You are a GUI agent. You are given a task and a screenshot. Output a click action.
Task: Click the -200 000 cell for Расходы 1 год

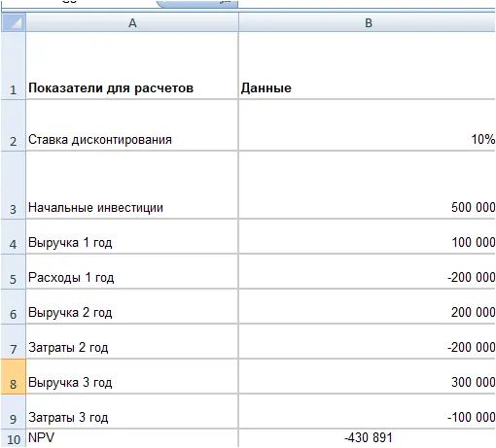pyautogui.click(x=368, y=271)
